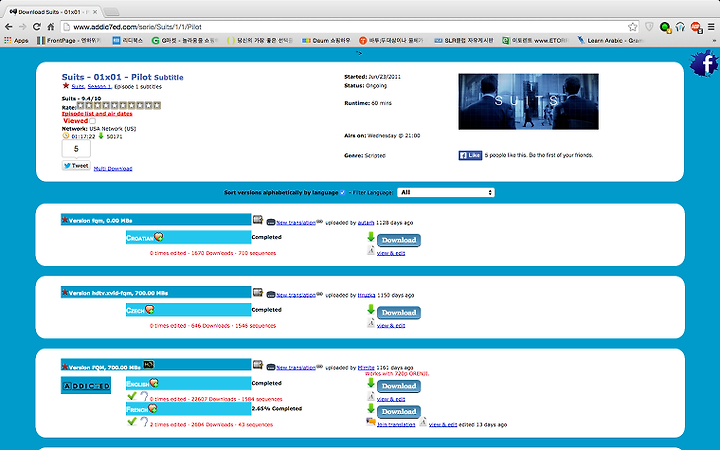The width and height of the screenshot is (720, 450).
Task: Rate the show using the star rating bar
Action: coord(118,106)
